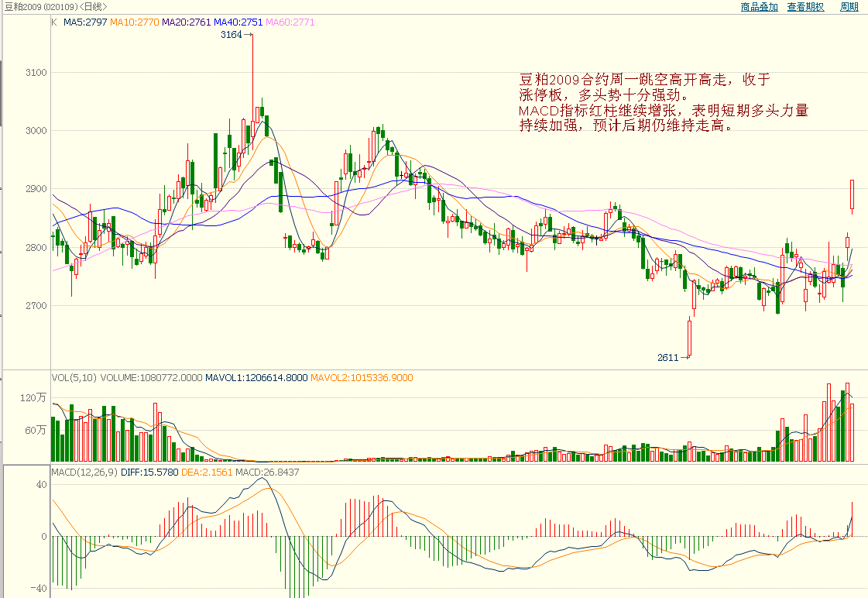The width and height of the screenshot is (868, 598).
Task: Click the 查看期权 link
Action: coord(805,7)
